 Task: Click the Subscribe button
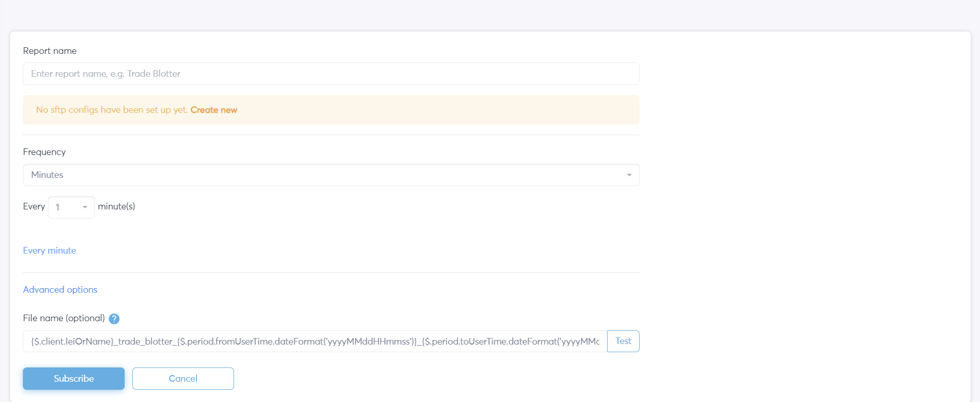(x=74, y=379)
